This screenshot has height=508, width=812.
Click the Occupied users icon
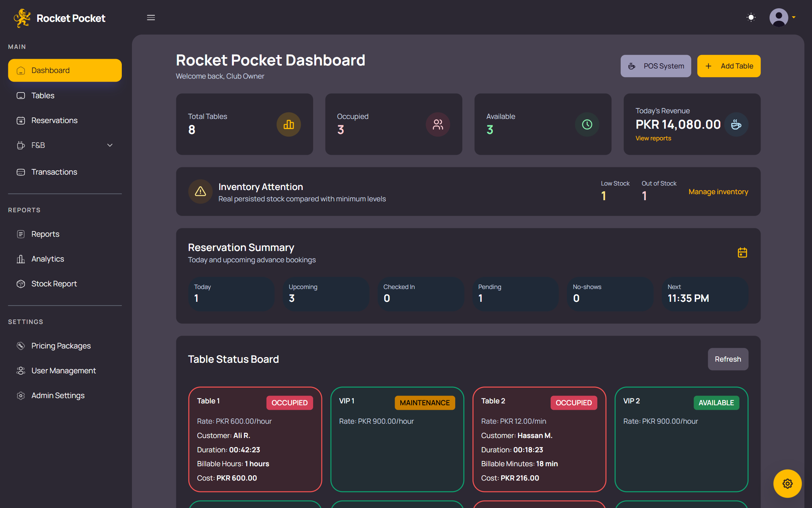[438, 124]
